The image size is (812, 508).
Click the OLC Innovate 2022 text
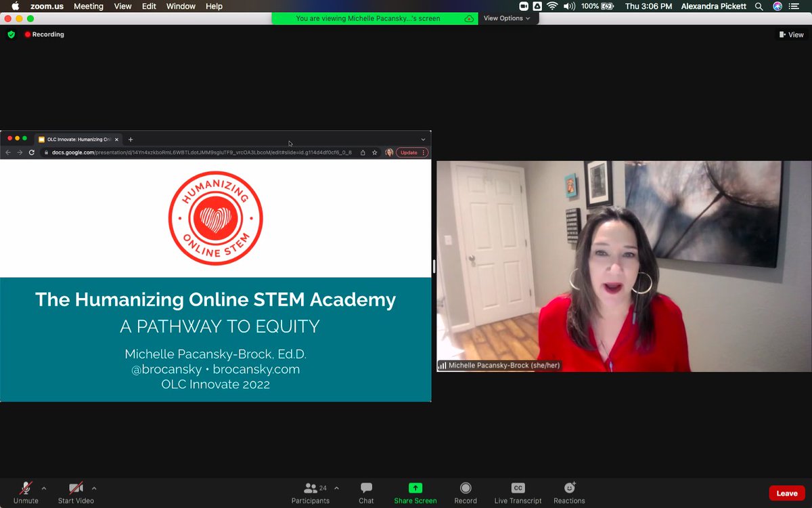[x=216, y=385]
